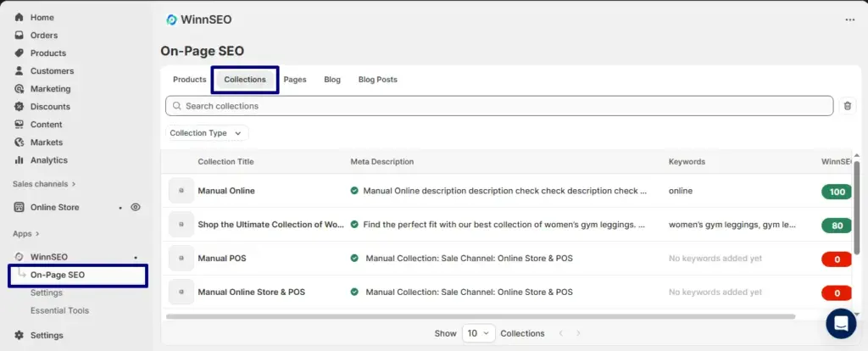Click the Meta Description column header

pos(382,162)
